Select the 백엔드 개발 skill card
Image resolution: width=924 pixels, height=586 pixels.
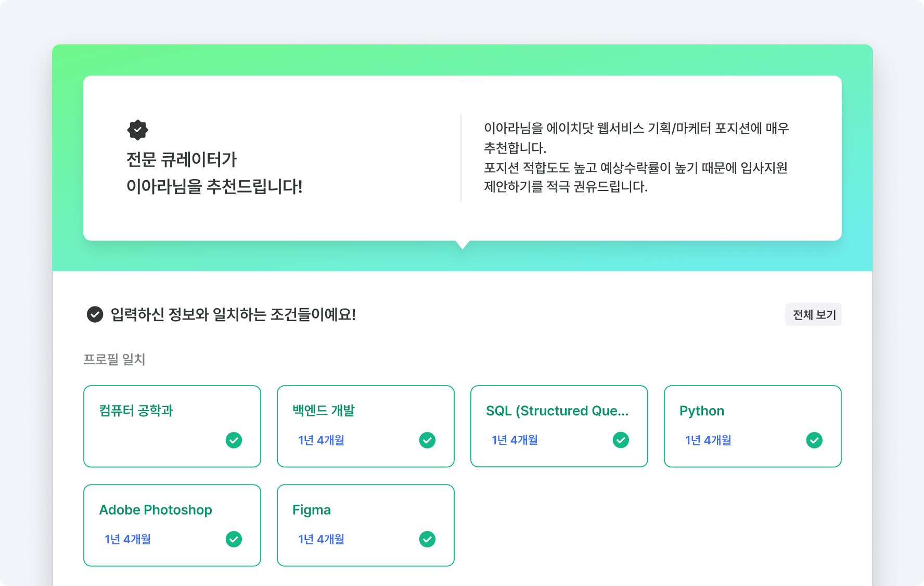(x=366, y=426)
